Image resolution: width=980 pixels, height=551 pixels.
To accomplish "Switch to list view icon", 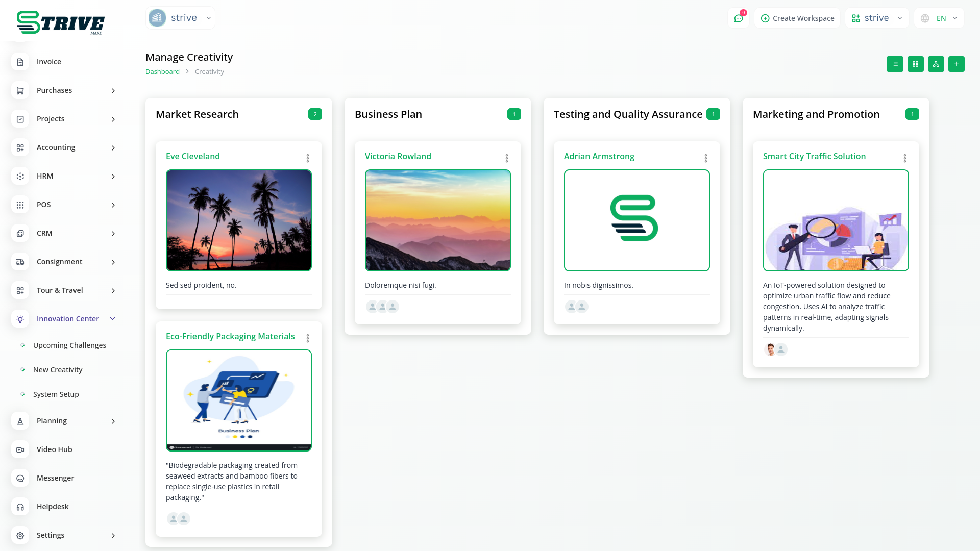I will [x=895, y=64].
